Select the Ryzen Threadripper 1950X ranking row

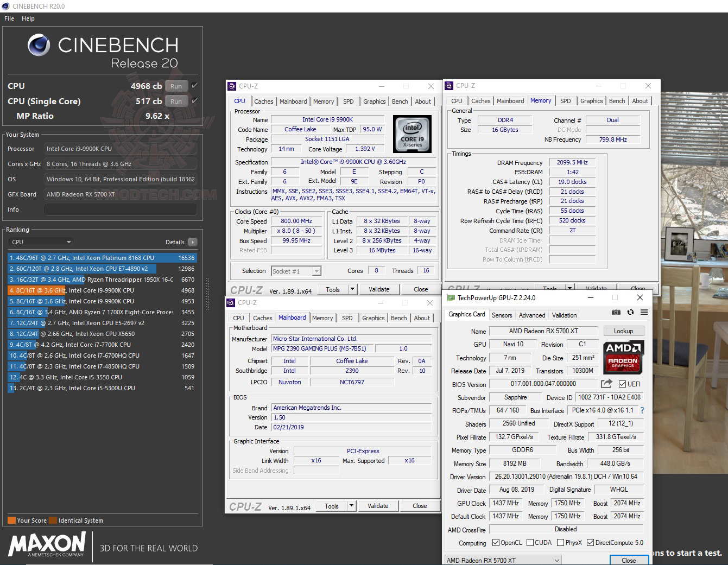coord(102,280)
